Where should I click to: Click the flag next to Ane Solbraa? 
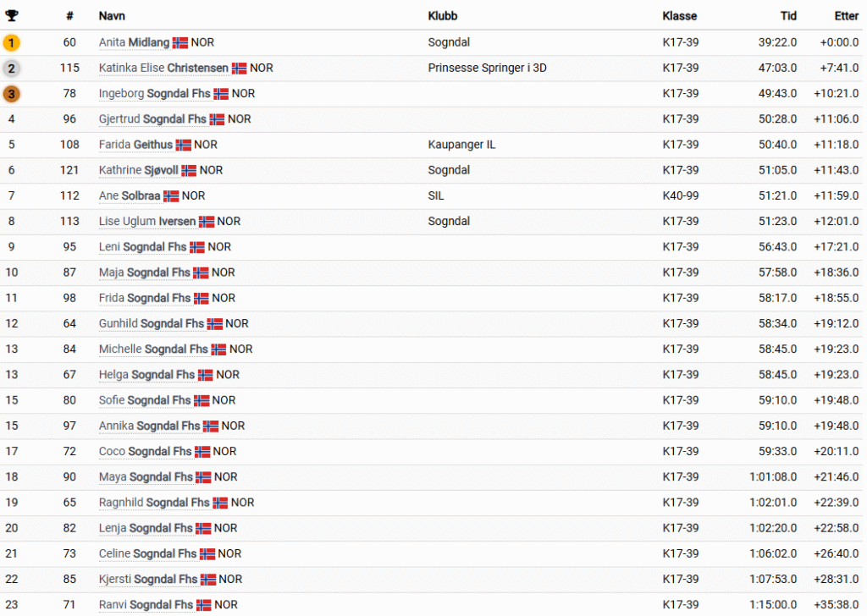click(171, 196)
